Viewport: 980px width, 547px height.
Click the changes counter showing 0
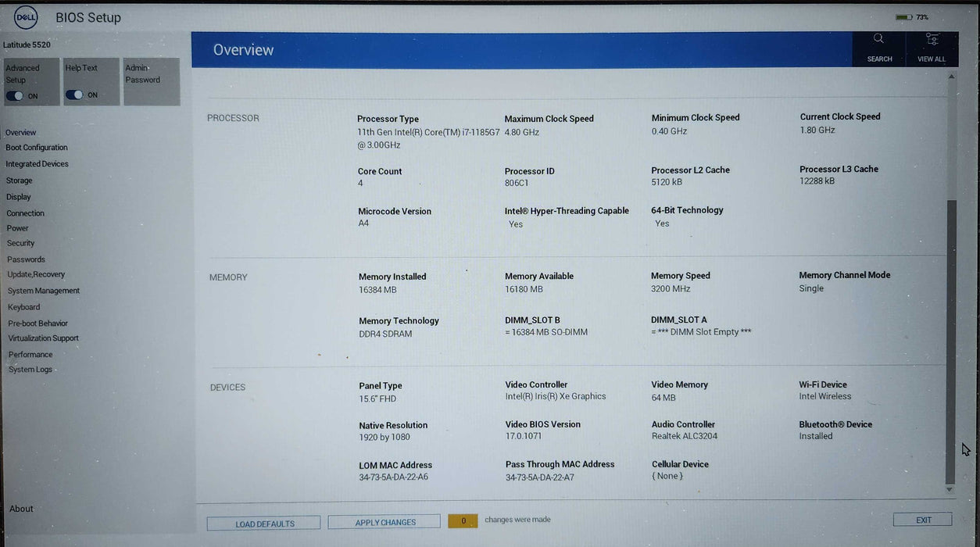[x=463, y=520]
